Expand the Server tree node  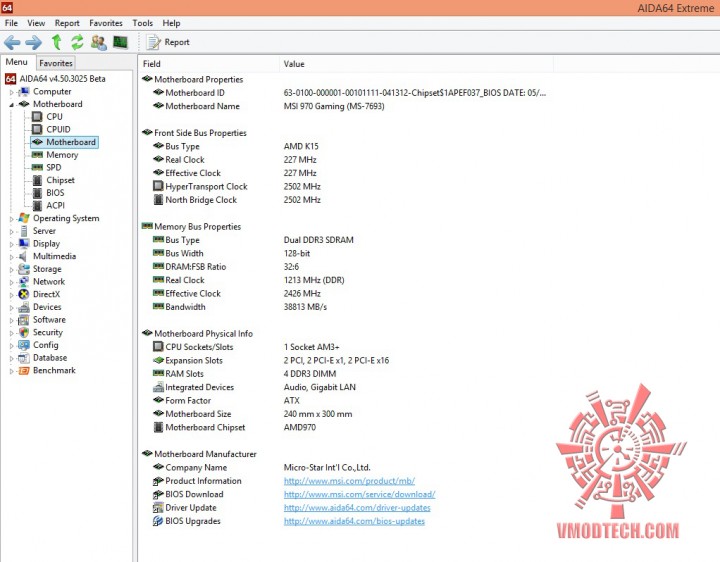[x=11, y=231]
